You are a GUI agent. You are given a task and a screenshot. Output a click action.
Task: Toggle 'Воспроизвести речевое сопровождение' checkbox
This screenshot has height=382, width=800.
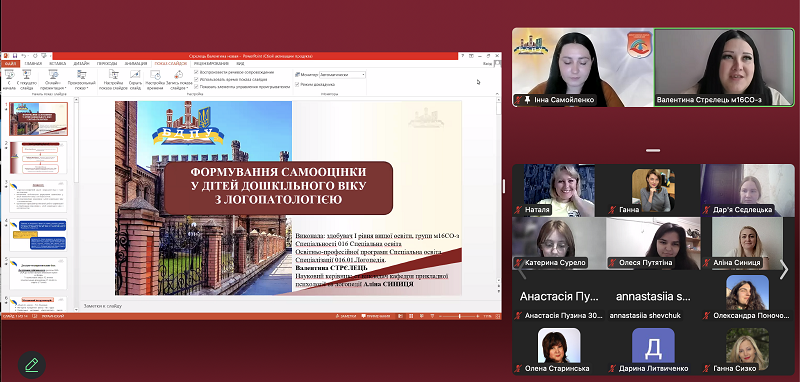coord(196,72)
